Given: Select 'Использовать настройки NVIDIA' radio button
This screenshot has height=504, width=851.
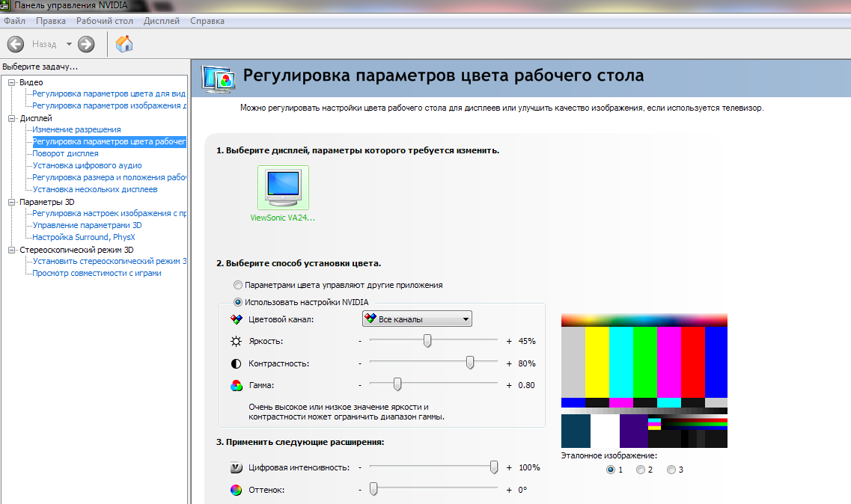Looking at the screenshot, I should [x=238, y=302].
